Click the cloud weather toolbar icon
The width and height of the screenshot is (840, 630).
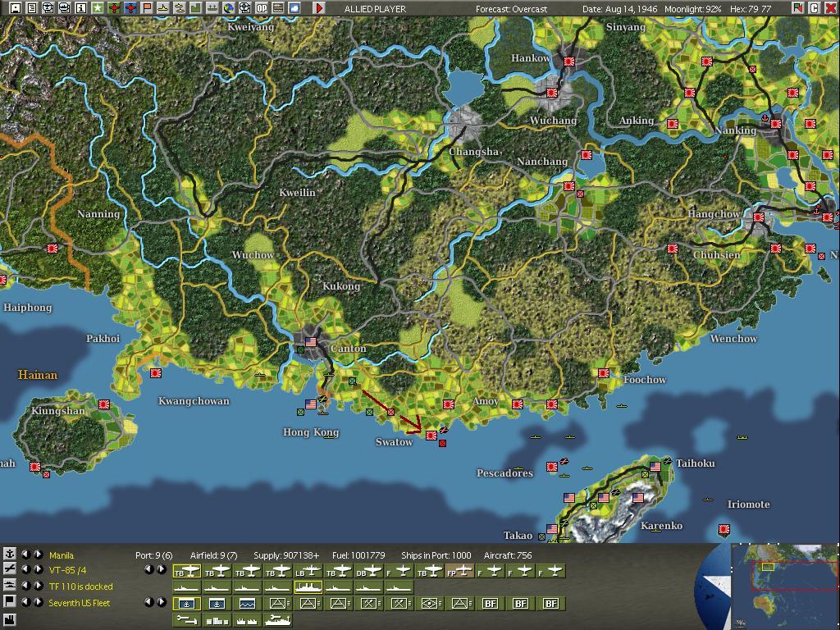tap(294, 8)
